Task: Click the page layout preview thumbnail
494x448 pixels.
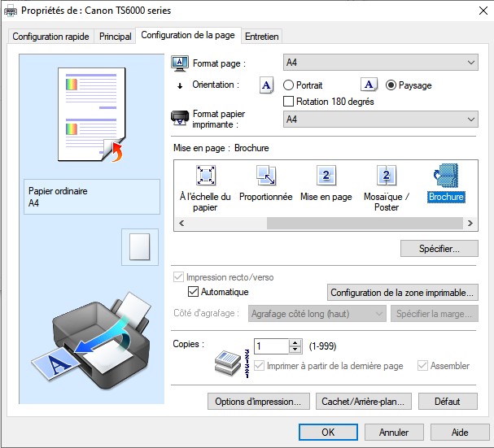Action: pos(92,115)
